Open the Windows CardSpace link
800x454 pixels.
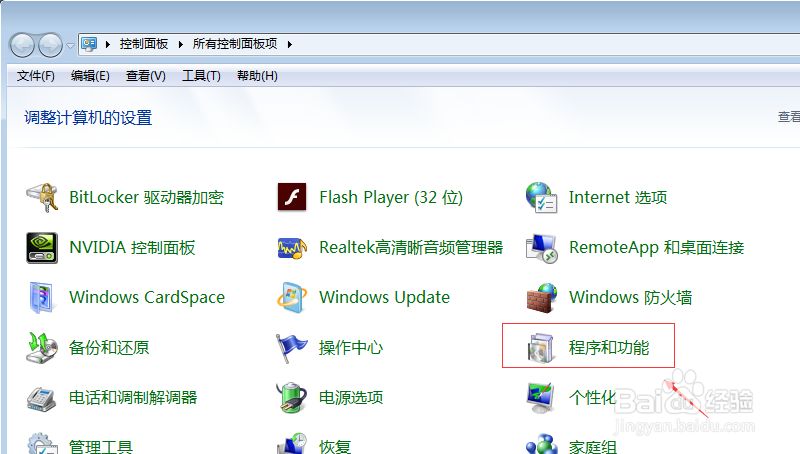(x=147, y=297)
